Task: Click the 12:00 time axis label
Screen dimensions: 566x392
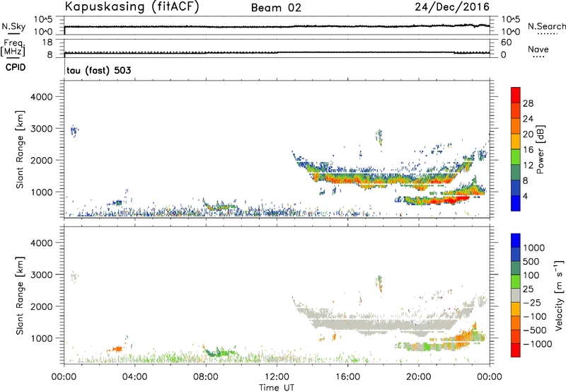Action: click(277, 377)
